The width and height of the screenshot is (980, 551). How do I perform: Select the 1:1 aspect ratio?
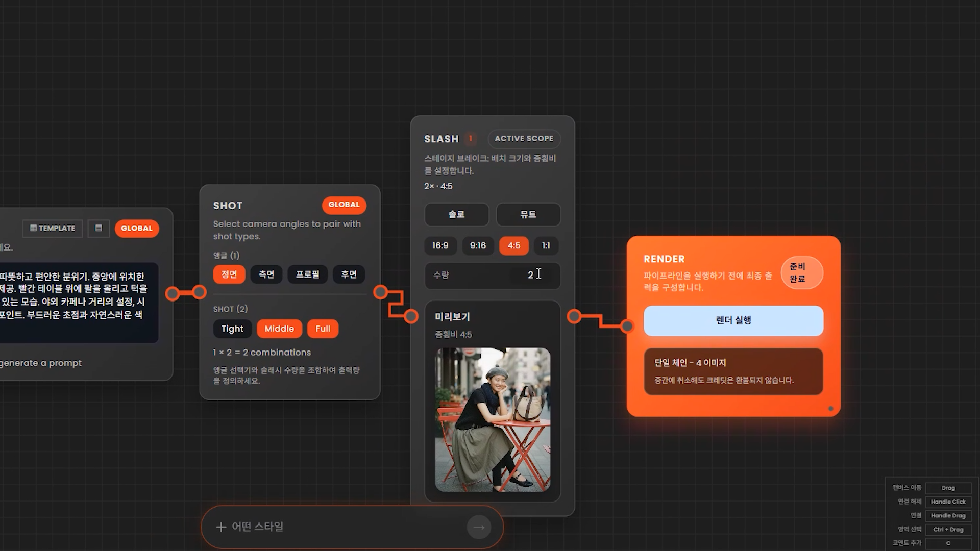tap(546, 246)
